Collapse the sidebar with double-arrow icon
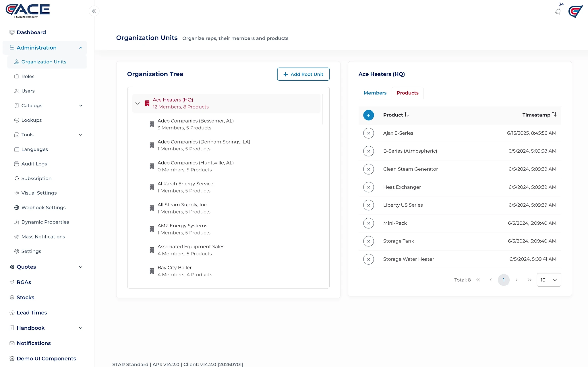Image resolution: width=588 pixels, height=367 pixels. coord(94,11)
